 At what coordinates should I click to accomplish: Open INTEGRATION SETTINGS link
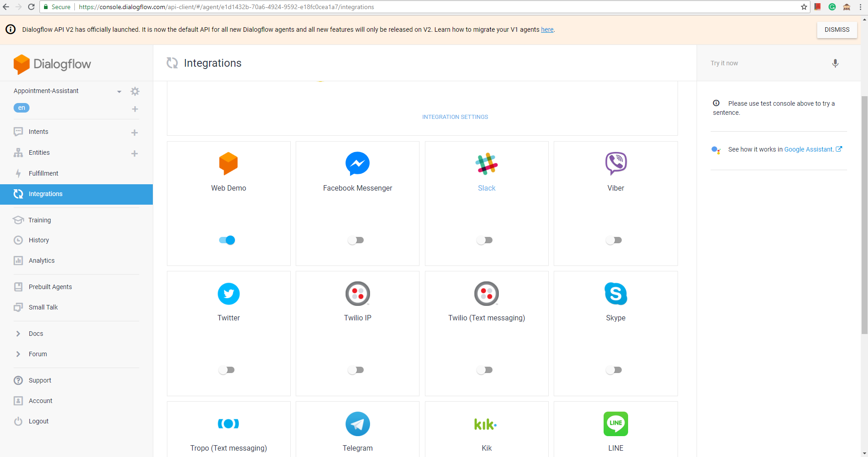[x=455, y=117]
